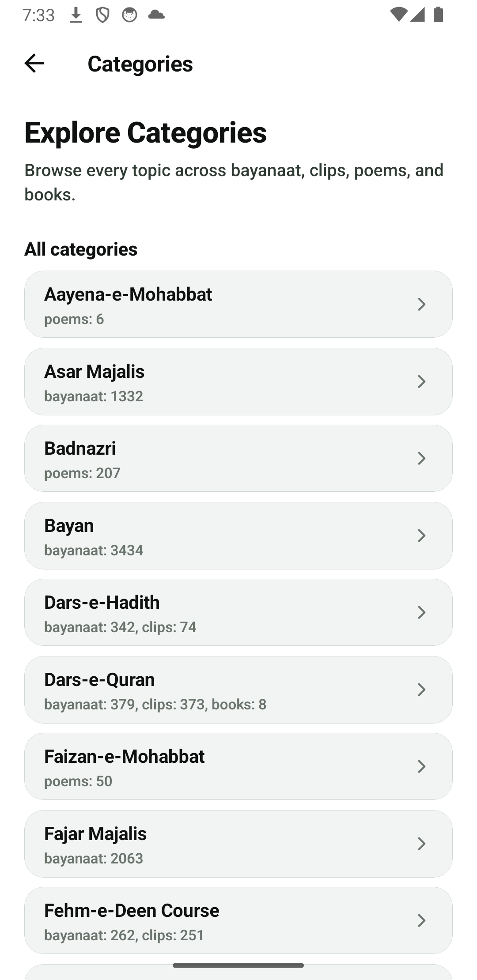Screen dimensions: 477x980
Task: Open Dars-e-Quran category
Action: click(x=238, y=690)
